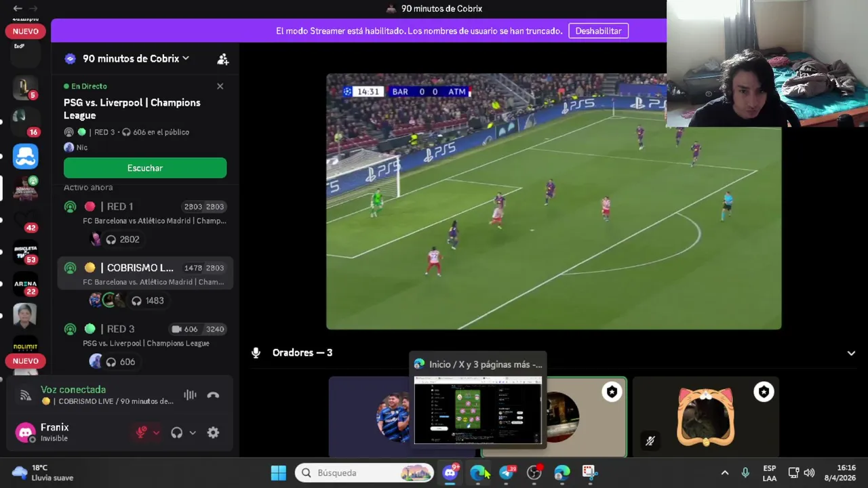Screen dimensions: 868x488
Task: Open the volume tray icon
Action: click(809, 472)
